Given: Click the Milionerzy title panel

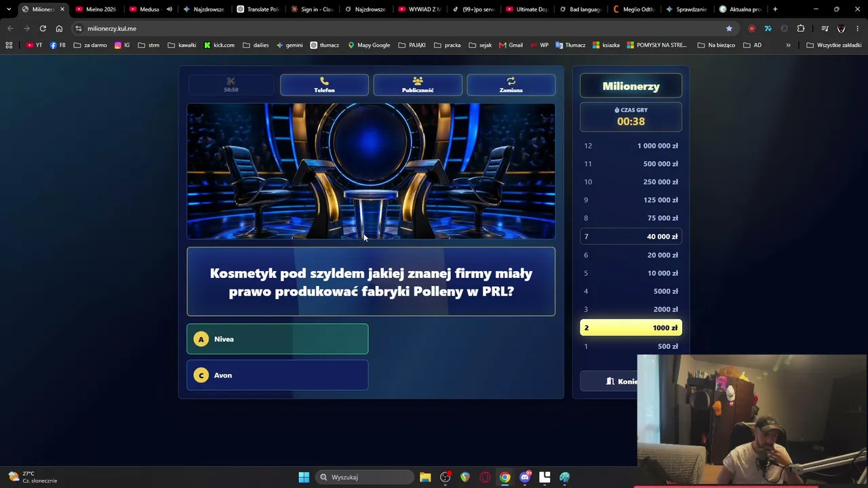Looking at the screenshot, I should click(x=631, y=86).
